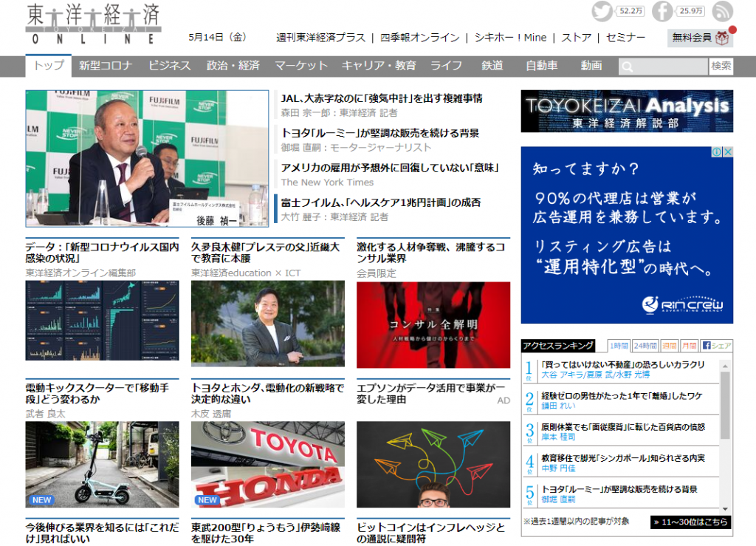
Task: Open JAL 大赤字 headline article
Action: [382, 98]
